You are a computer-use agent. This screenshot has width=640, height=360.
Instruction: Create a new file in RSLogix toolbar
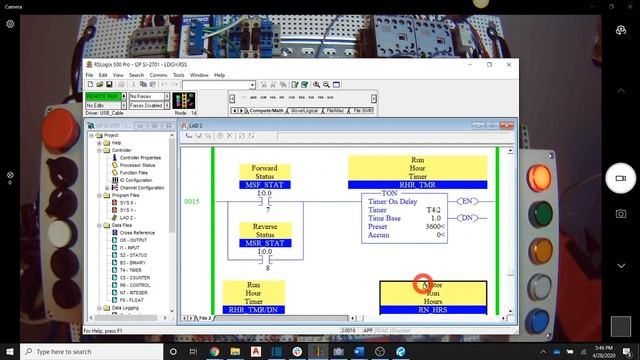coord(90,84)
